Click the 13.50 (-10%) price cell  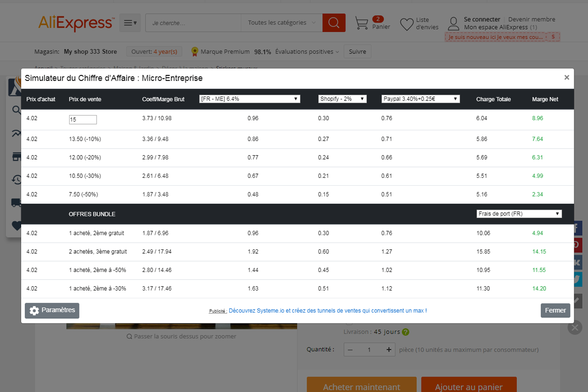click(85, 139)
